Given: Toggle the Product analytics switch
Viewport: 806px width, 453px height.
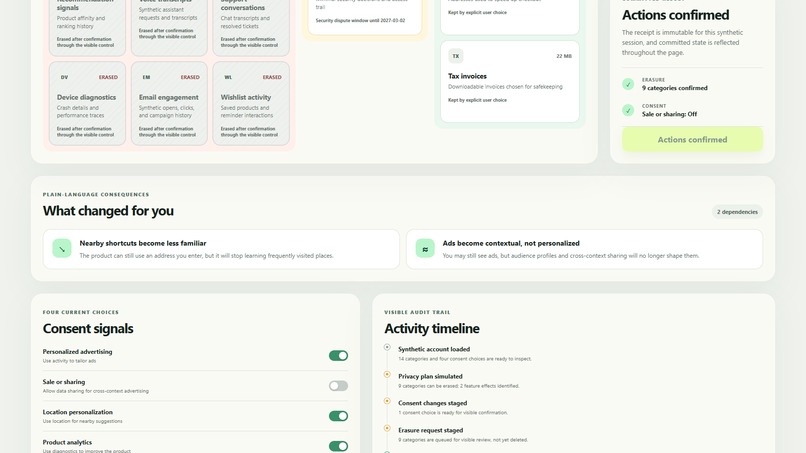Looking at the screenshot, I should 338,446.
